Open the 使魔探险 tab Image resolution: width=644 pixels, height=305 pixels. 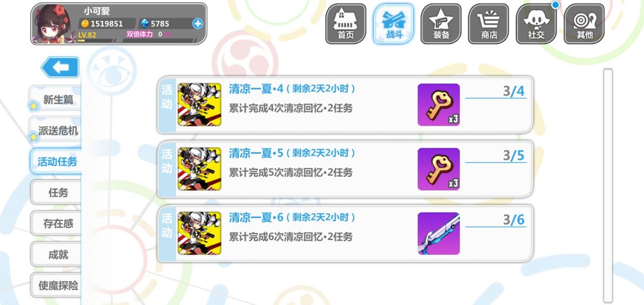(x=56, y=285)
